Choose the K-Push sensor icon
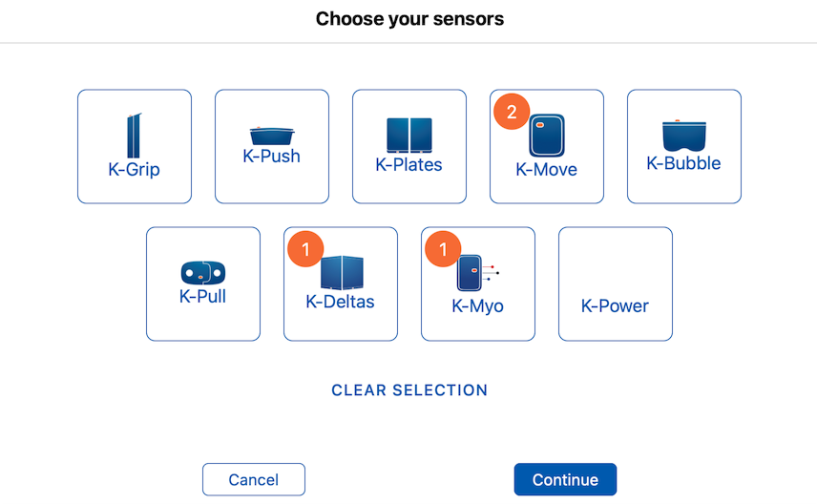This screenshot has width=817, height=504. [x=272, y=136]
